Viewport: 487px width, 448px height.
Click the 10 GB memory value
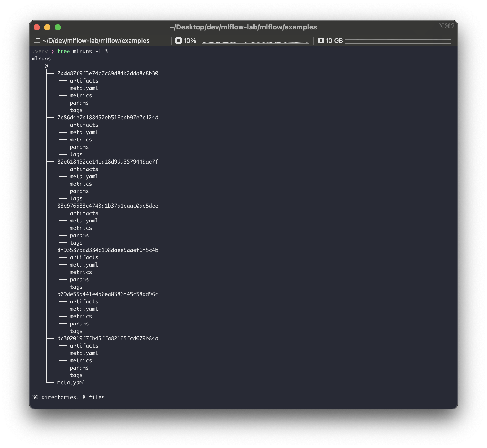pos(334,41)
